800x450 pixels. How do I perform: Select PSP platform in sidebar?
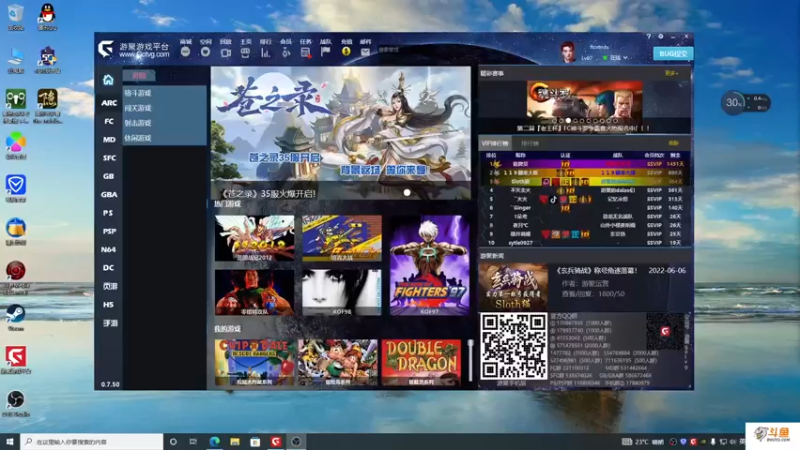tap(109, 231)
